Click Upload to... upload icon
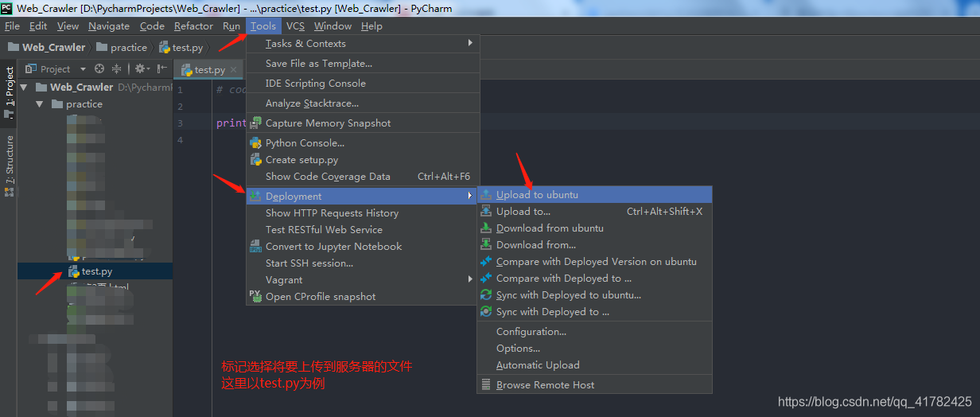Image resolution: width=980 pixels, height=417 pixels. tap(486, 212)
